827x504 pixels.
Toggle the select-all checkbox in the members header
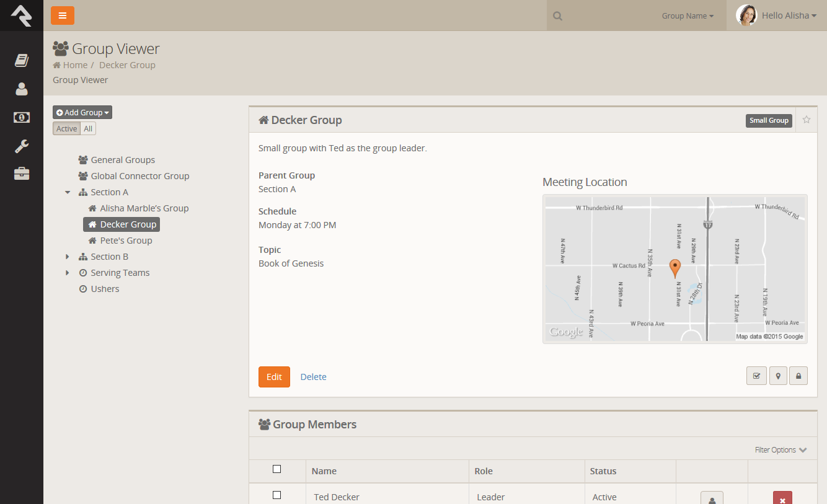[277, 469]
